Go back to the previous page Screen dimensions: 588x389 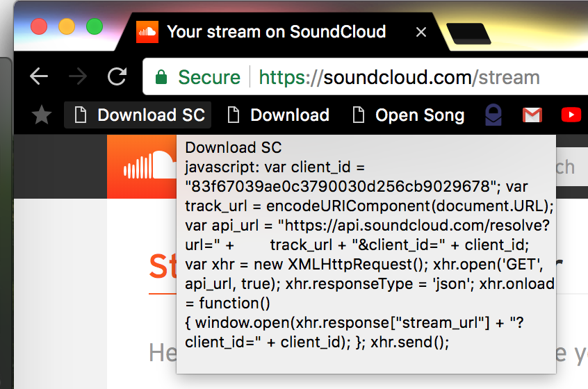pos(40,76)
